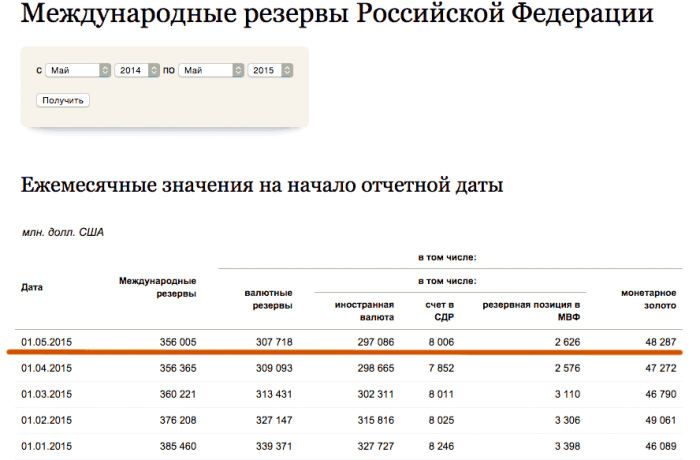
Task: Click the reserves value 356 365
Action: [x=178, y=368]
